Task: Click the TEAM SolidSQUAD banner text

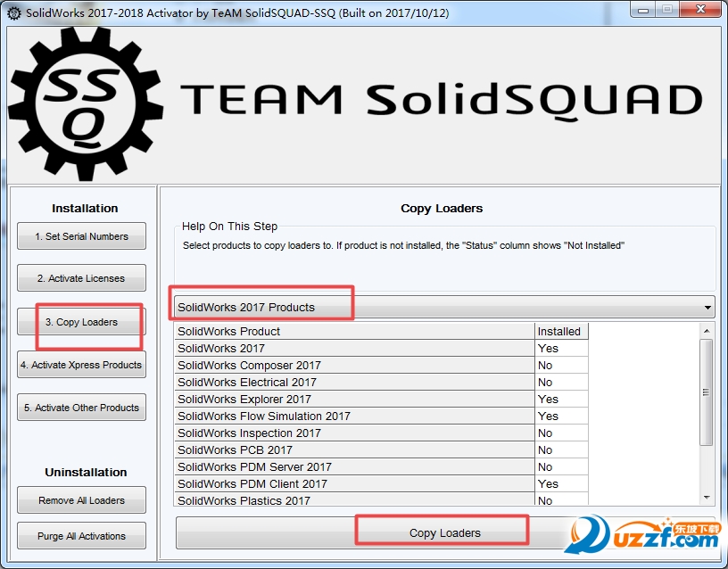Action: click(441, 101)
